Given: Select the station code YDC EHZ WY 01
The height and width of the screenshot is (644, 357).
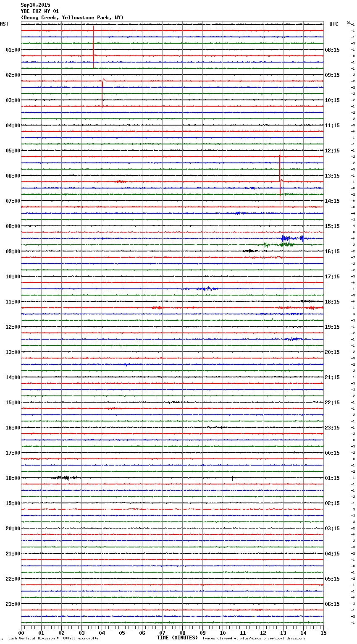Looking at the screenshot, I should pyautogui.click(x=40, y=11).
